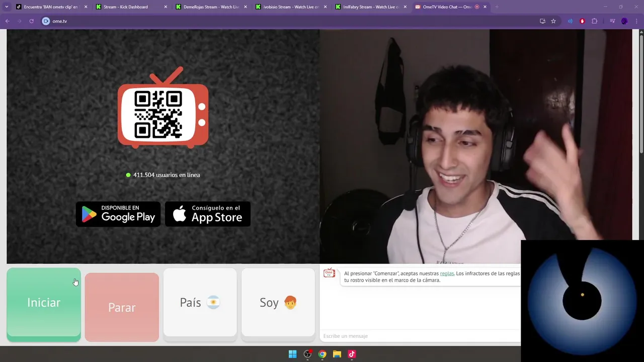Viewport: 644px width, 362px height.
Task: Close the ivobisio Stream tab
Action: 325,7
